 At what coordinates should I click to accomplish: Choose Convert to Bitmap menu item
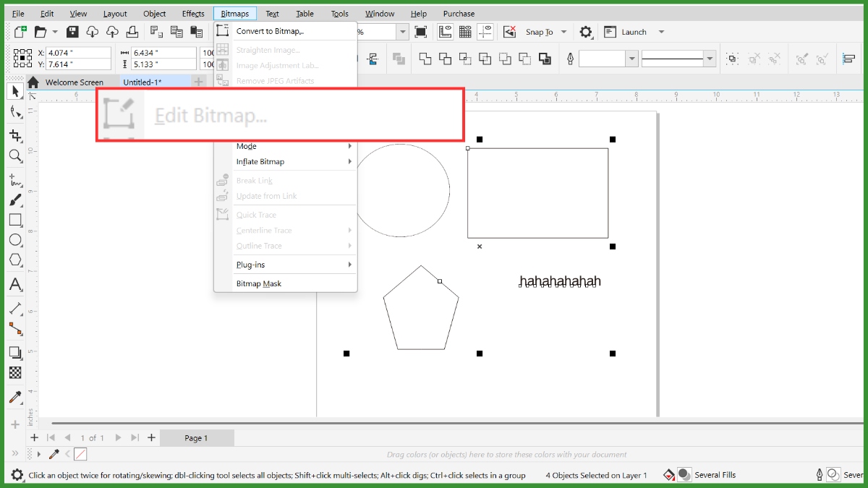[286, 31]
